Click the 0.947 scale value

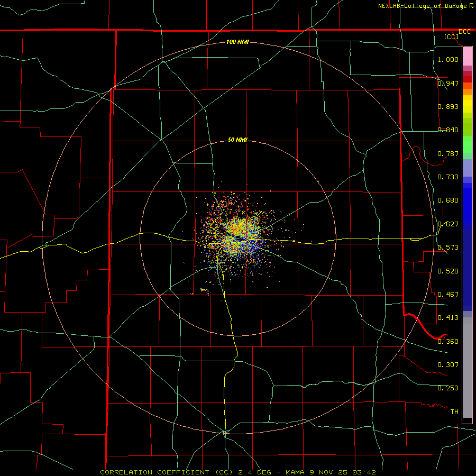click(x=448, y=83)
